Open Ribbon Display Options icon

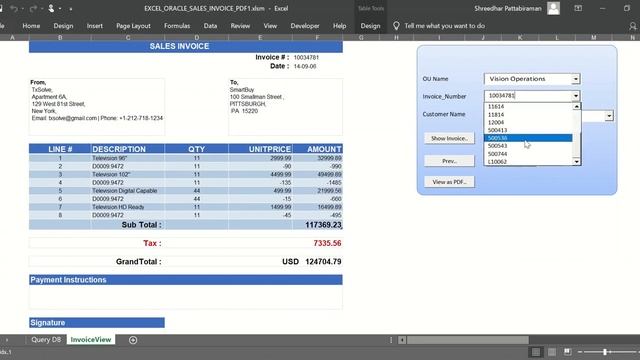tap(578, 8)
